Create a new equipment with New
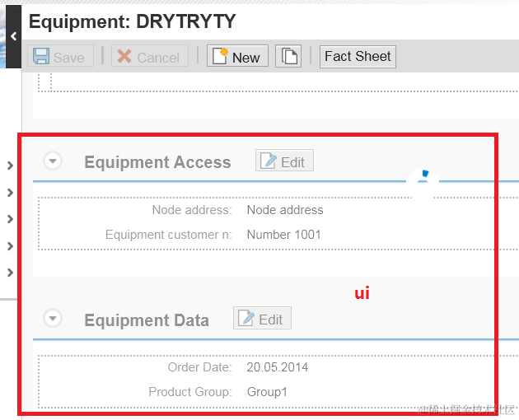519x420 pixels. click(x=237, y=56)
